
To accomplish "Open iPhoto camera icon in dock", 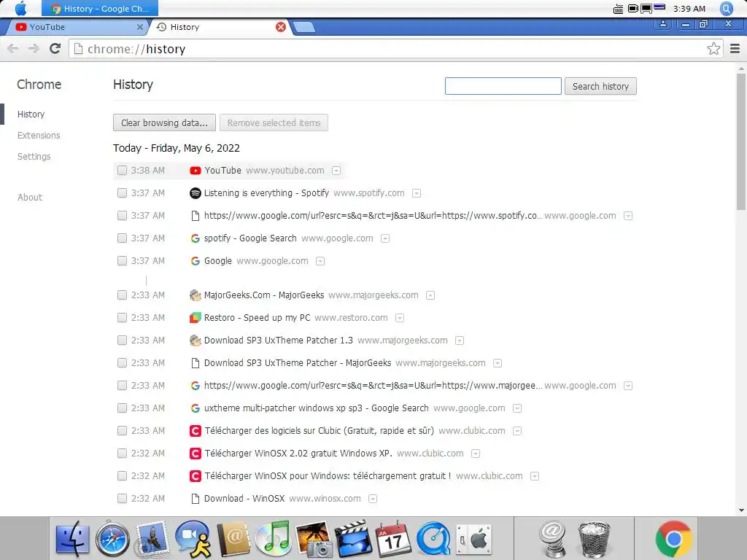I will 314,540.
